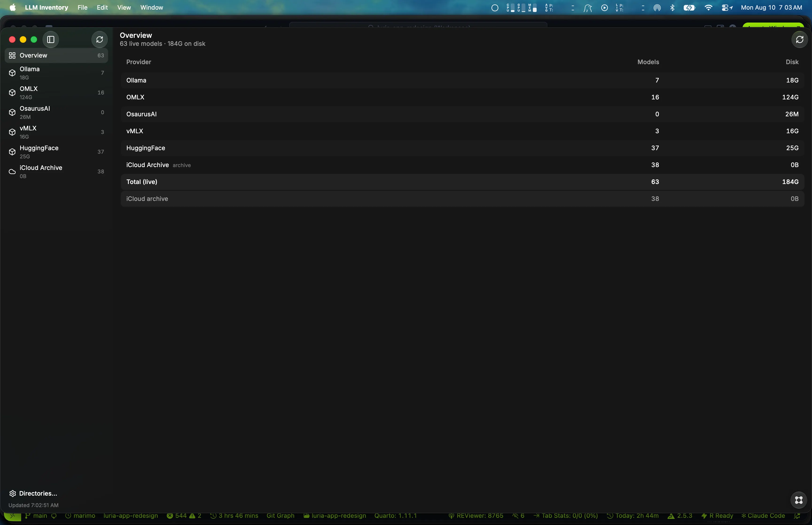Click Git Graph in background editor status bar
The height and width of the screenshot is (525, 812).
281,516
